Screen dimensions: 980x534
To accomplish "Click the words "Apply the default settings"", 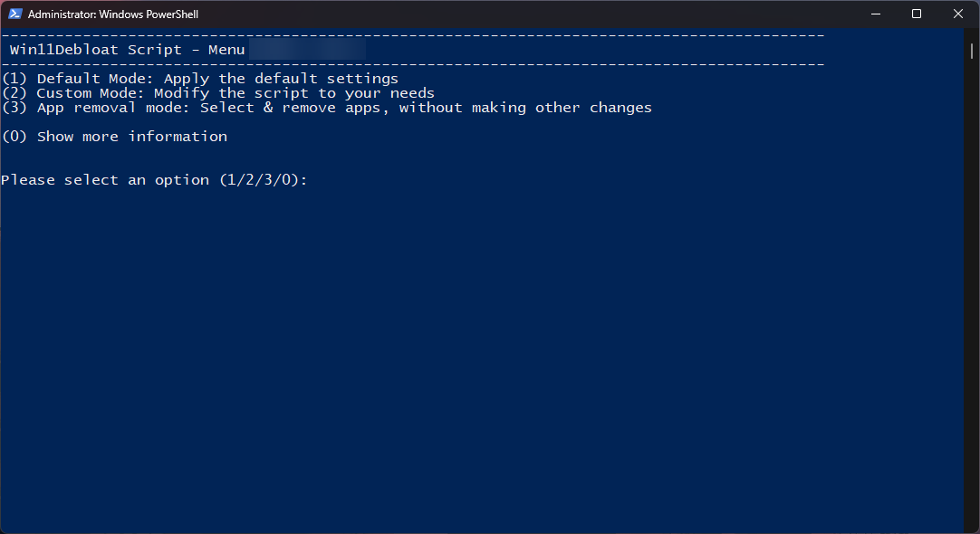I will [x=281, y=79].
